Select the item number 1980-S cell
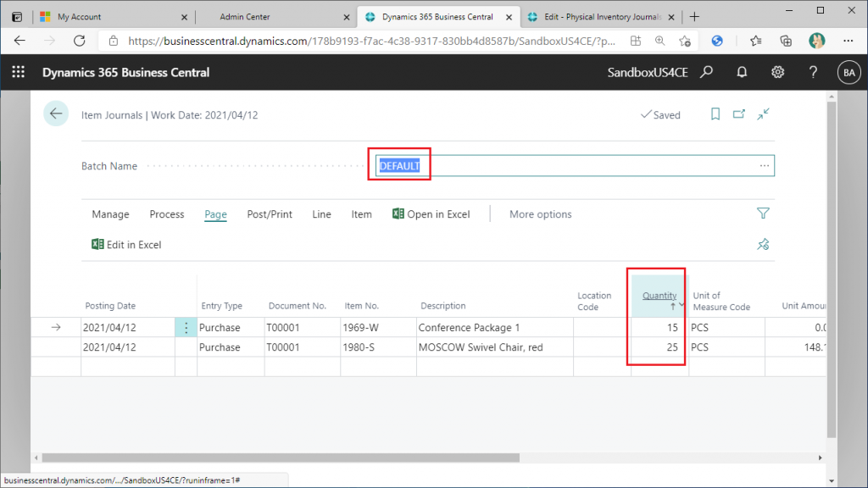 (x=379, y=347)
